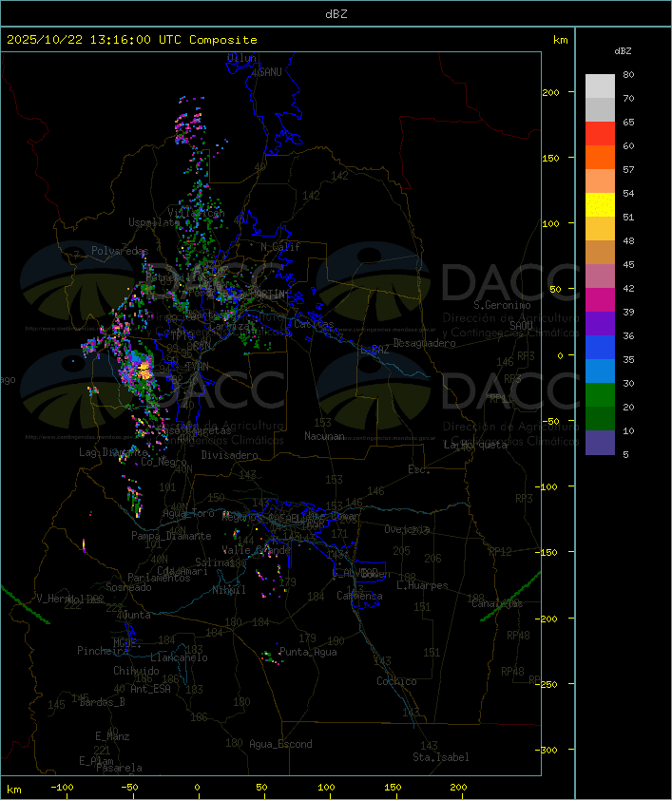The height and width of the screenshot is (800, 672).
Task: Select the Sosneado place label
Action: click(128, 587)
